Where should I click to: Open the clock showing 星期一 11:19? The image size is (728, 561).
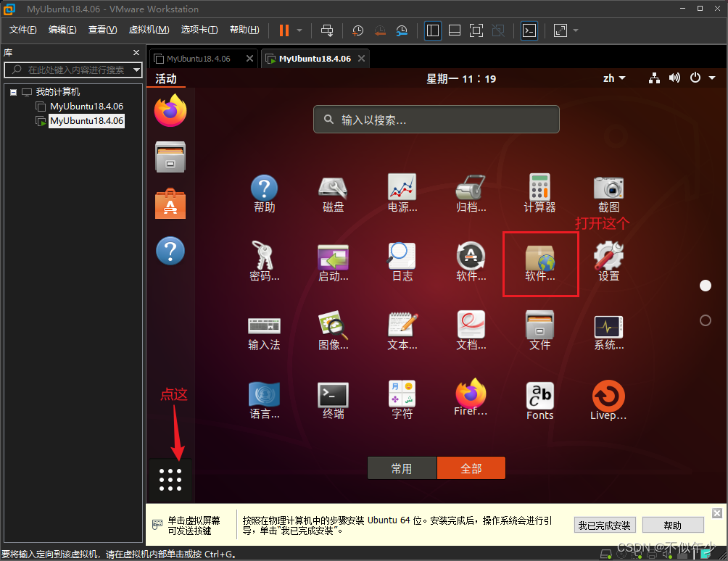(461, 78)
